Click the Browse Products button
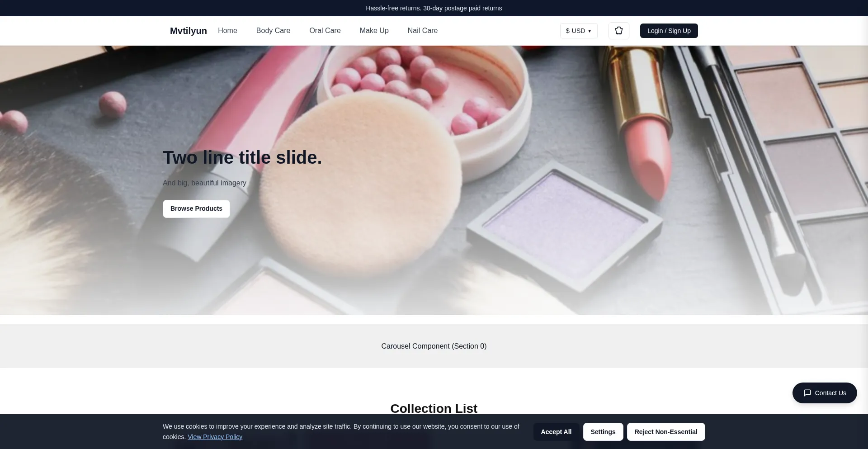Viewport: 868px width, 449px height. coord(196,208)
